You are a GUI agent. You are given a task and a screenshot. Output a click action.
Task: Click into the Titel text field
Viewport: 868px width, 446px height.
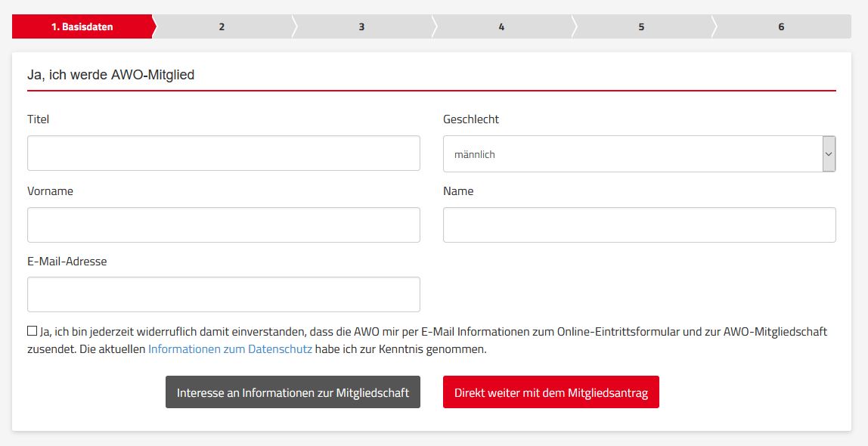(x=223, y=153)
